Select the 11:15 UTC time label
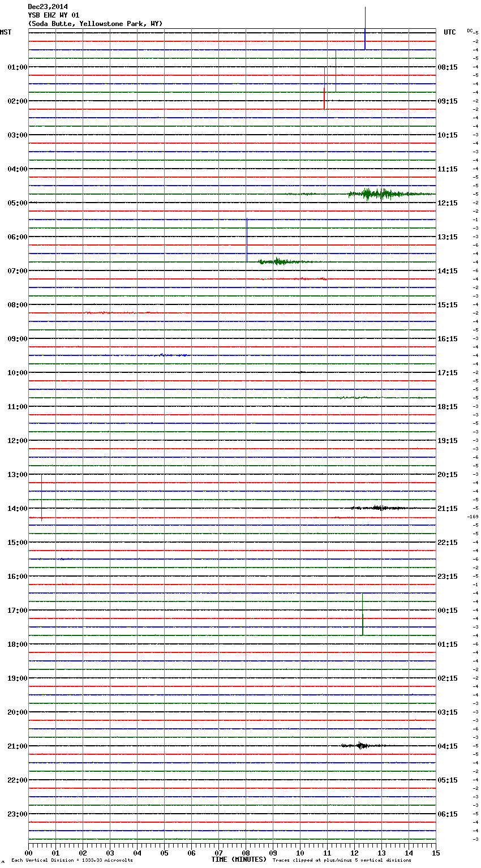Screen dimensions: 481x868 coord(448,169)
